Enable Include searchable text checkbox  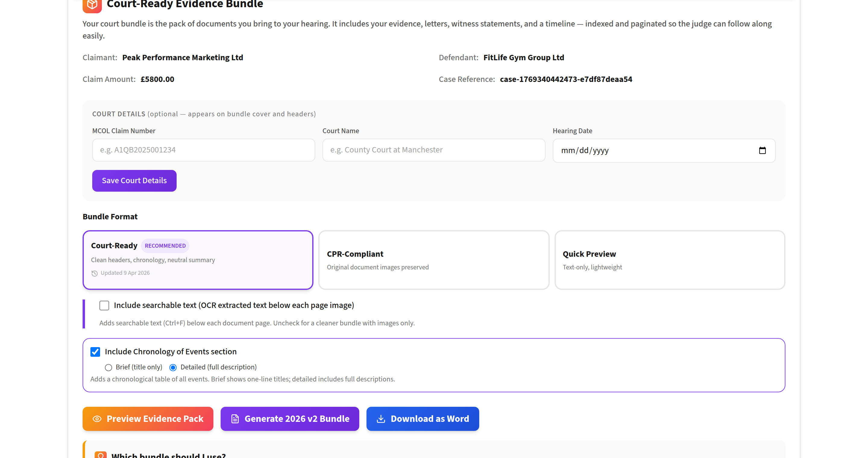(104, 306)
